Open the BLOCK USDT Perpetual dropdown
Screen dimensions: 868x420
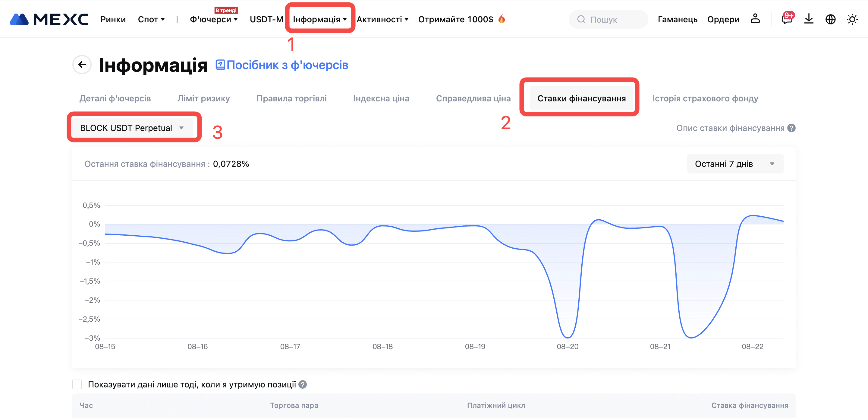pos(132,128)
